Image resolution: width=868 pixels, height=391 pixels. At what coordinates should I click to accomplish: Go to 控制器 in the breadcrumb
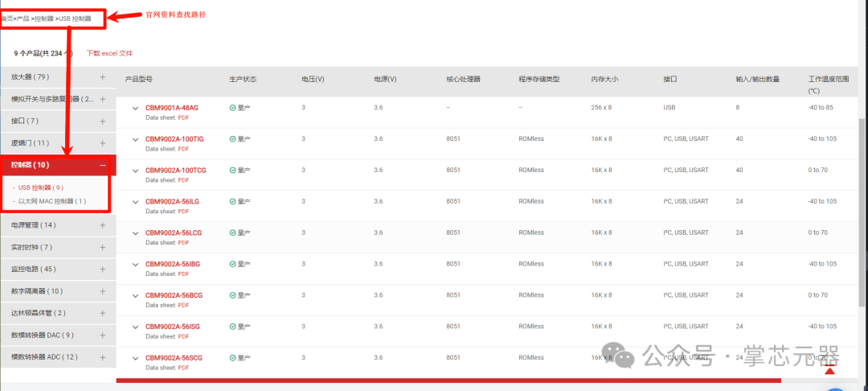pos(43,19)
